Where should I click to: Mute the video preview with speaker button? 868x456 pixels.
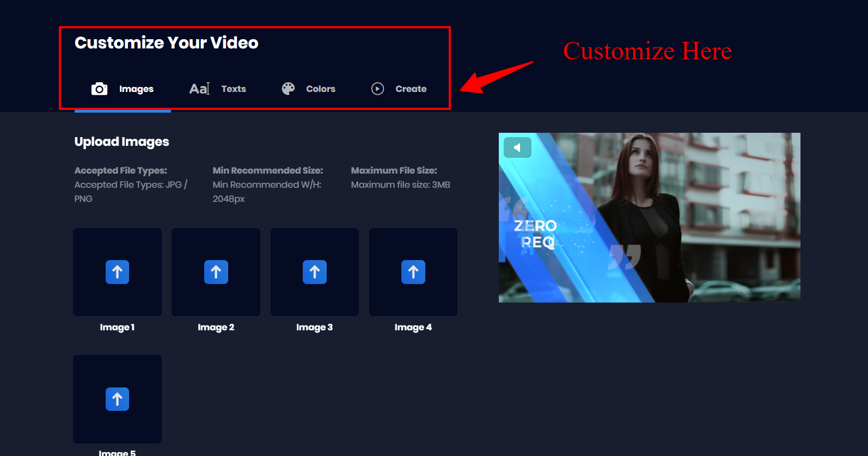517,147
